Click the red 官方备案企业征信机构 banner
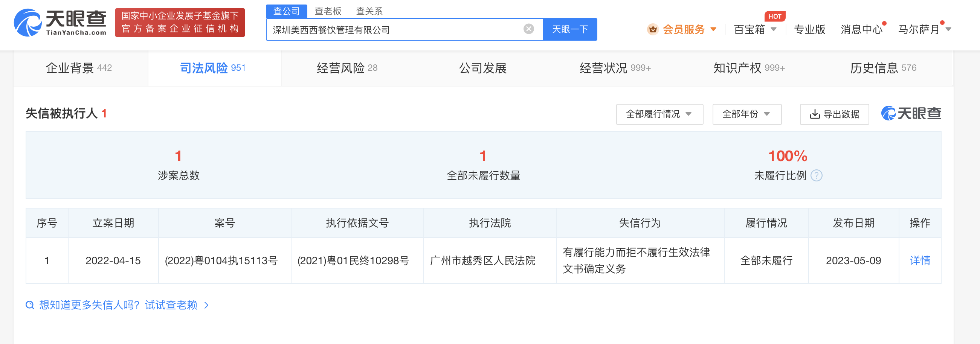Viewport: 980px width, 344px height. (180, 23)
